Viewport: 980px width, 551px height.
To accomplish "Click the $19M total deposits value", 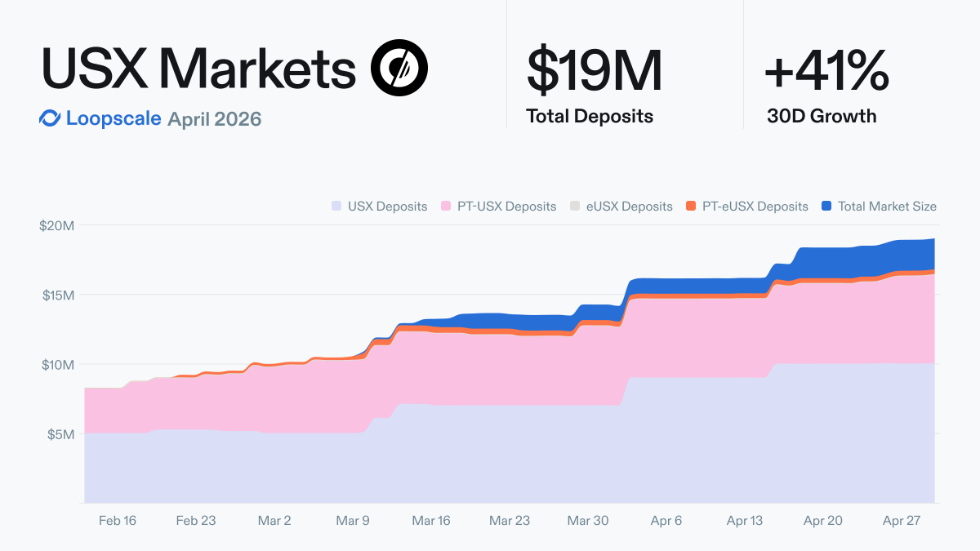I will pyautogui.click(x=594, y=69).
